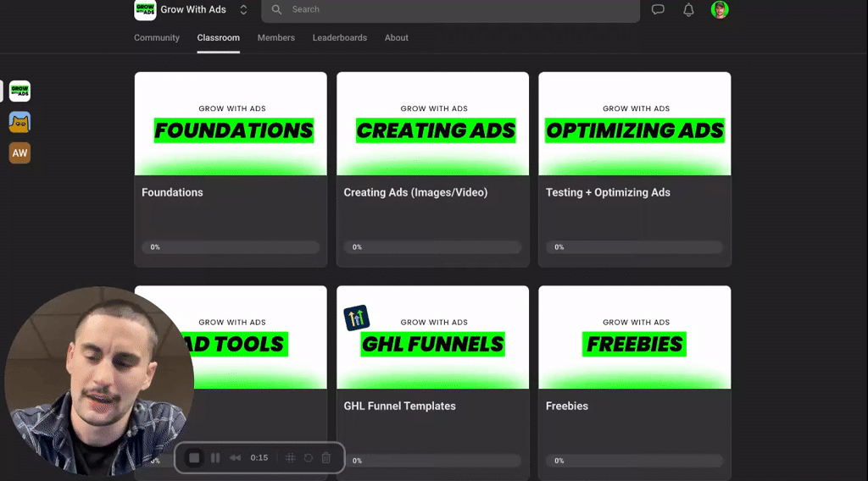The width and height of the screenshot is (868, 481).
Task: Restart the recording with the circular arrow
Action: pyautogui.click(x=309, y=458)
